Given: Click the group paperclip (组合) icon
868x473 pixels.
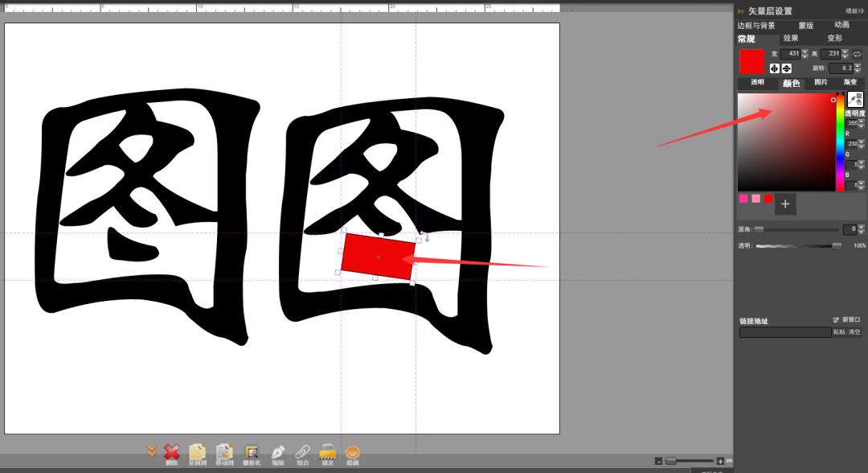Looking at the screenshot, I should pyautogui.click(x=304, y=450).
